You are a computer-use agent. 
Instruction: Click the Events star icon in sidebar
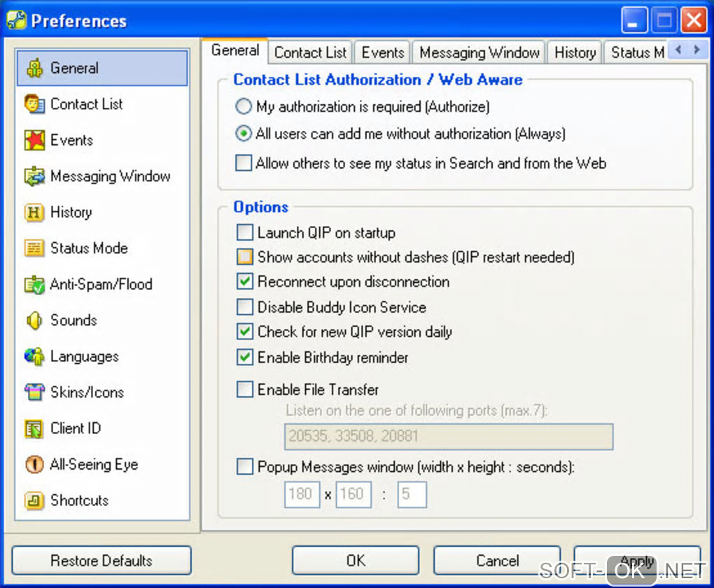coord(34,140)
